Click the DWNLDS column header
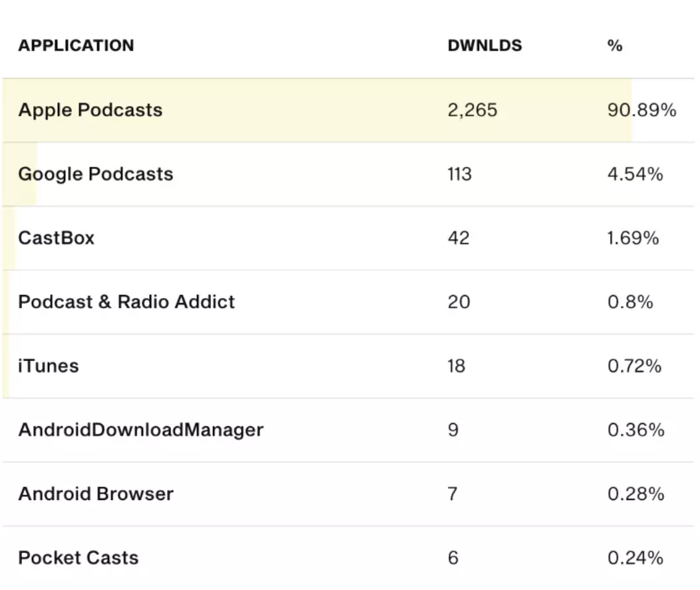The width and height of the screenshot is (700, 590). pos(485,45)
